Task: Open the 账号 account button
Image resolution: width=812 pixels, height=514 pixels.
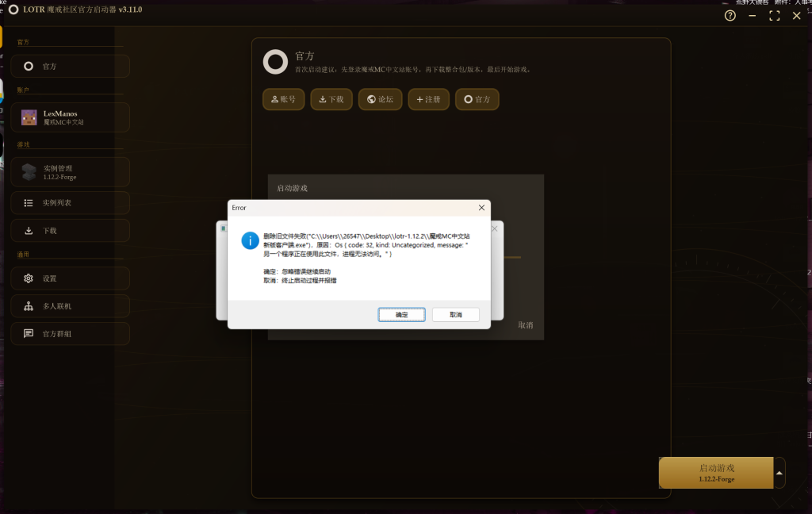Action: pyautogui.click(x=283, y=99)
